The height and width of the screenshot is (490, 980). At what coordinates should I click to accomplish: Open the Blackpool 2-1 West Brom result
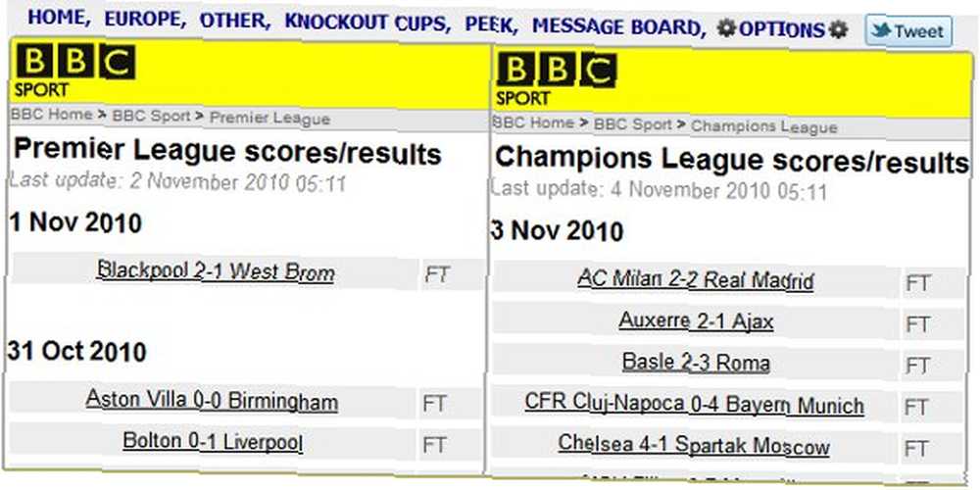coord(217,271)
